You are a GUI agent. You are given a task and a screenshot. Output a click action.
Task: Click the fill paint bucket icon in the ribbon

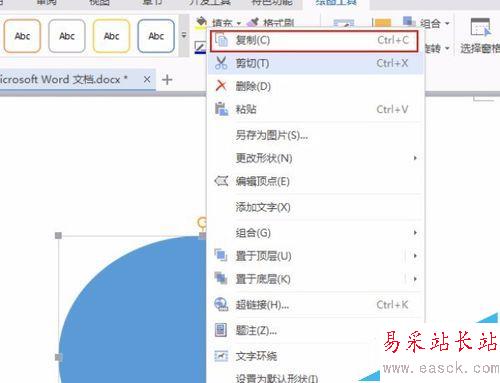201,23
